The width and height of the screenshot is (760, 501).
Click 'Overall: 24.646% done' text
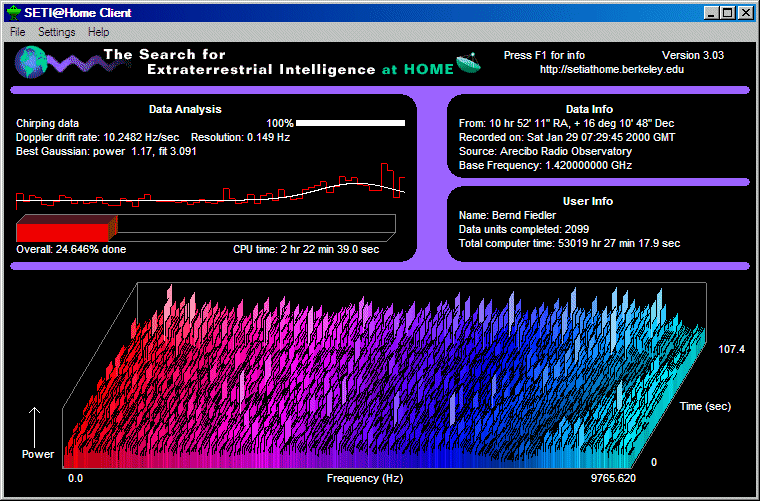[71, 249]
